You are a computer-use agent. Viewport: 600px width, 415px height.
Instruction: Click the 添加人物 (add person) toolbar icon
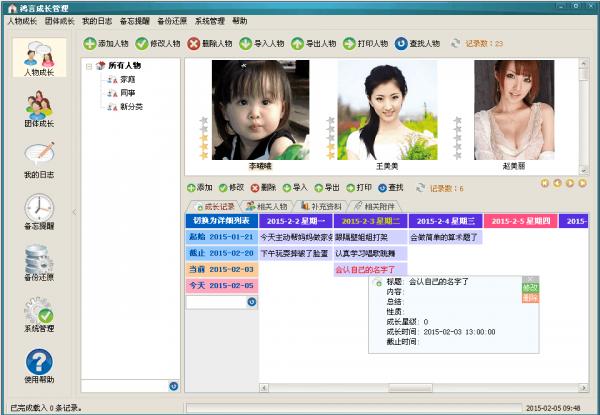point(90,43)
